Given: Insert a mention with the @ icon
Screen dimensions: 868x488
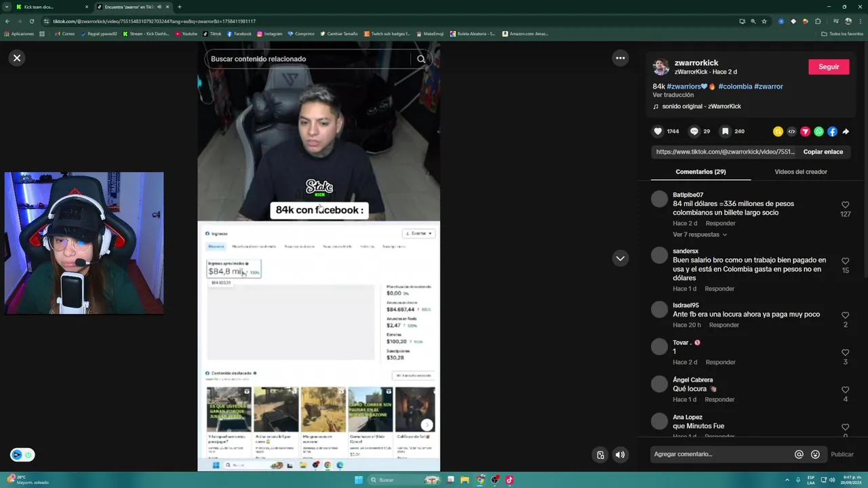Looking at the screenshot, I should (799, 455).
